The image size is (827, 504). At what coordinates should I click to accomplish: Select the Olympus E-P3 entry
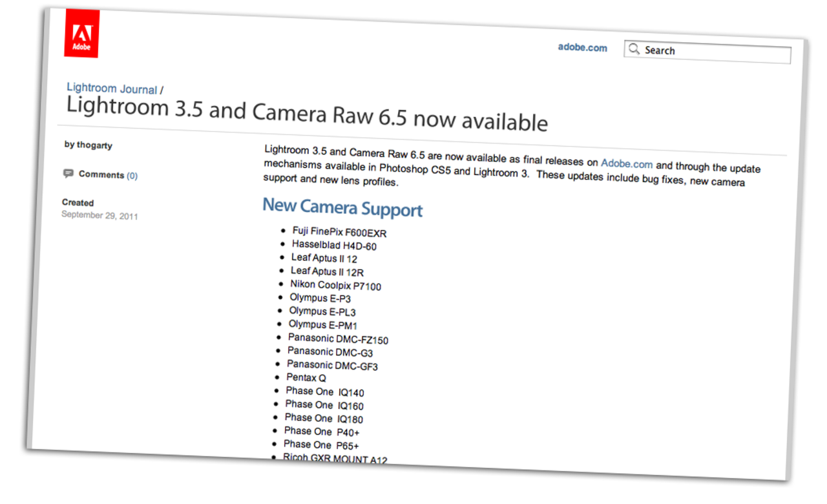pos(320,298)
